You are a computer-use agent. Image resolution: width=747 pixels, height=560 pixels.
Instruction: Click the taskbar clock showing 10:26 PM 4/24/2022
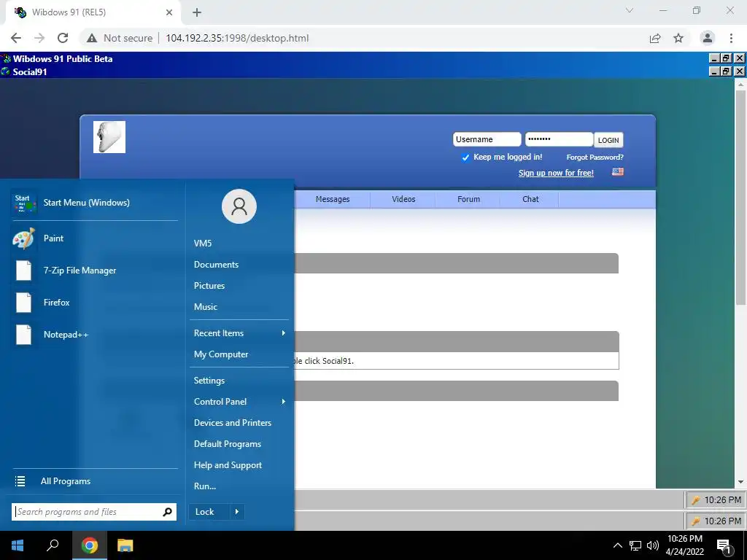[x=684, y=545]
